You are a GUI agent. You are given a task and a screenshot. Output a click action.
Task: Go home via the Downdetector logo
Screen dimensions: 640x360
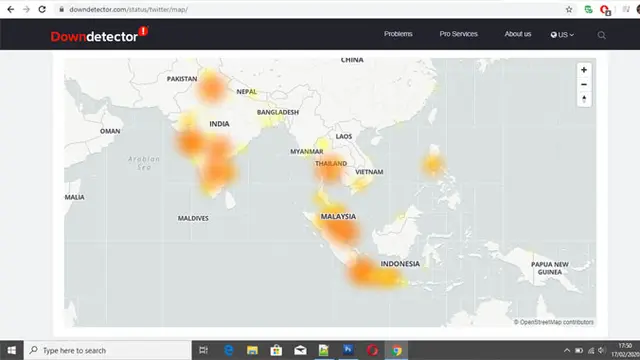pyautogui.click(x=99, y=35)
